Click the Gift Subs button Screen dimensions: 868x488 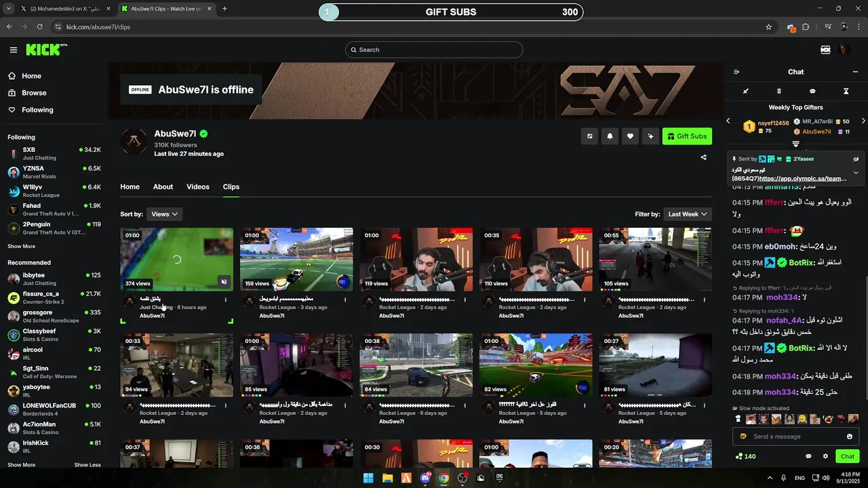[x=687, y=136]
